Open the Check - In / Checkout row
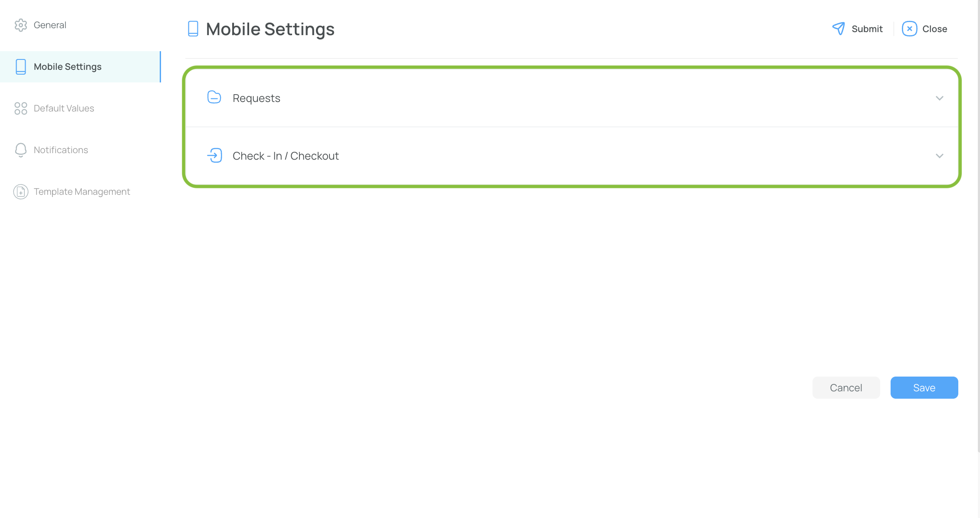The image size is (980, 518). 572,156
